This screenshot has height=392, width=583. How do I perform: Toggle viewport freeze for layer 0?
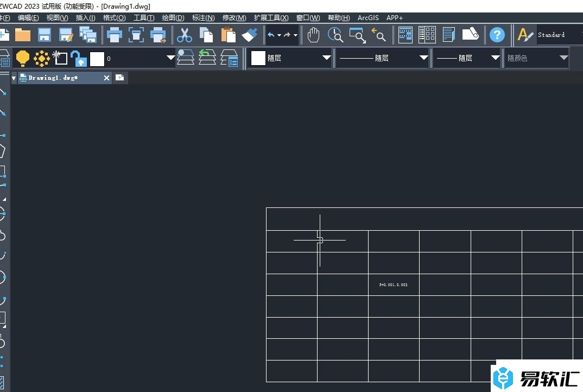pyautogui.click(x=60, y=58)
